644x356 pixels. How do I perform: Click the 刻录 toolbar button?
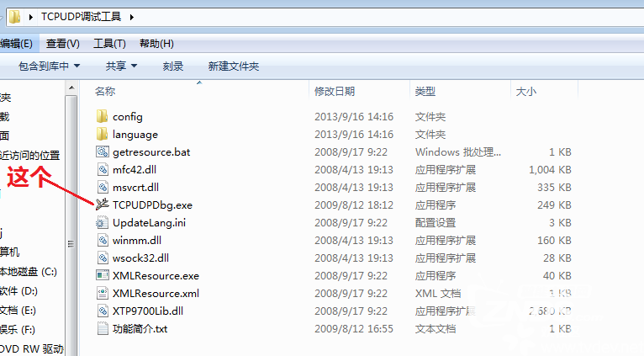click(173, 66)
